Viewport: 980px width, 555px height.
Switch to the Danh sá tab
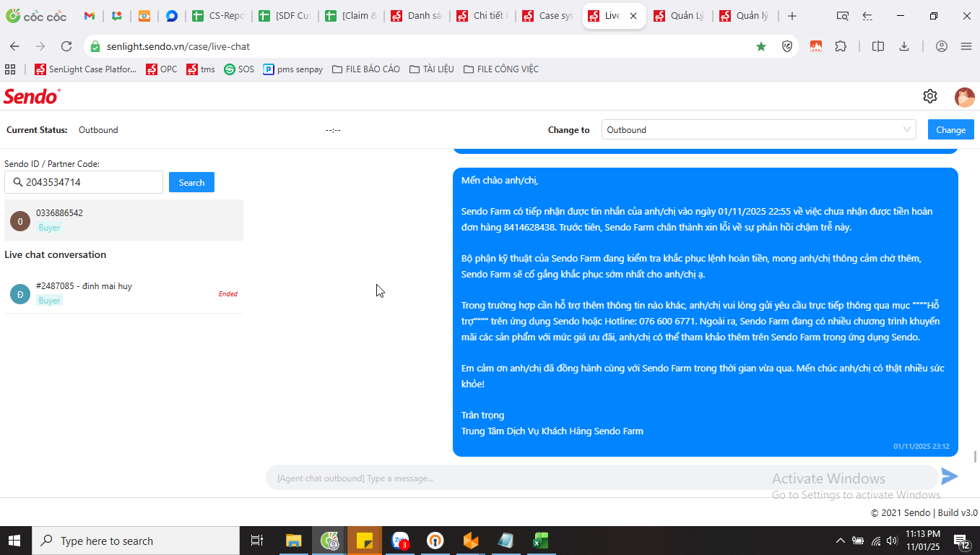point(416,16)
